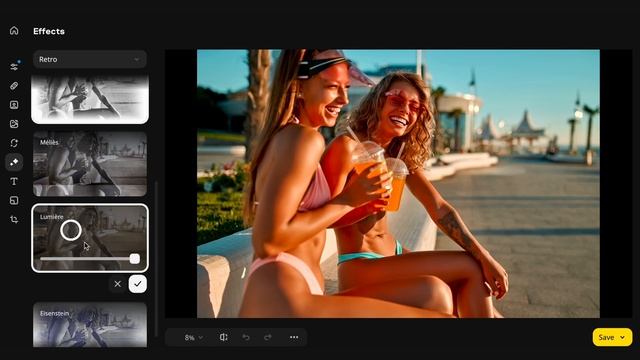Open the Overlays/sticker tool icon
This screenshot has width=640, height=360.
(14, 200)
